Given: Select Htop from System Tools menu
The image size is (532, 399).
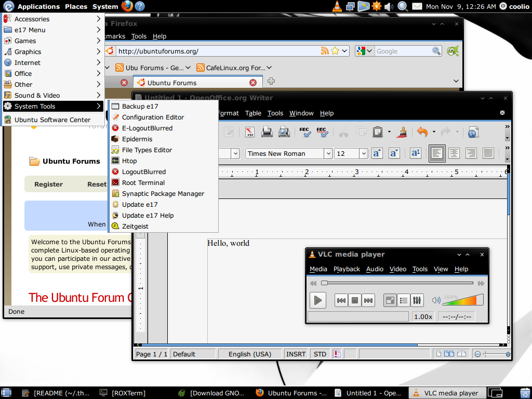Looking at the screenshot, I should click(163, 161).
